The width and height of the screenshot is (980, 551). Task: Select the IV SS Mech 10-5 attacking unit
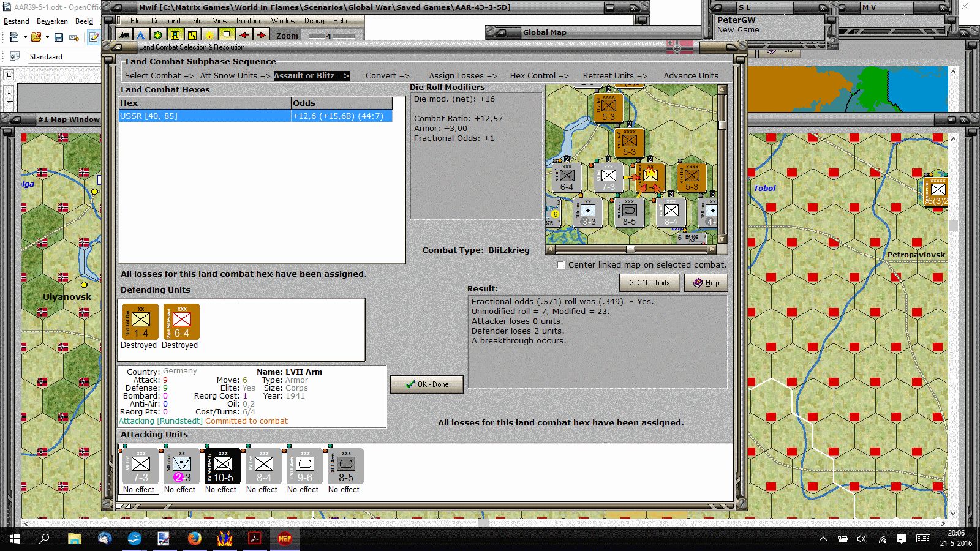tap(222, 467)
